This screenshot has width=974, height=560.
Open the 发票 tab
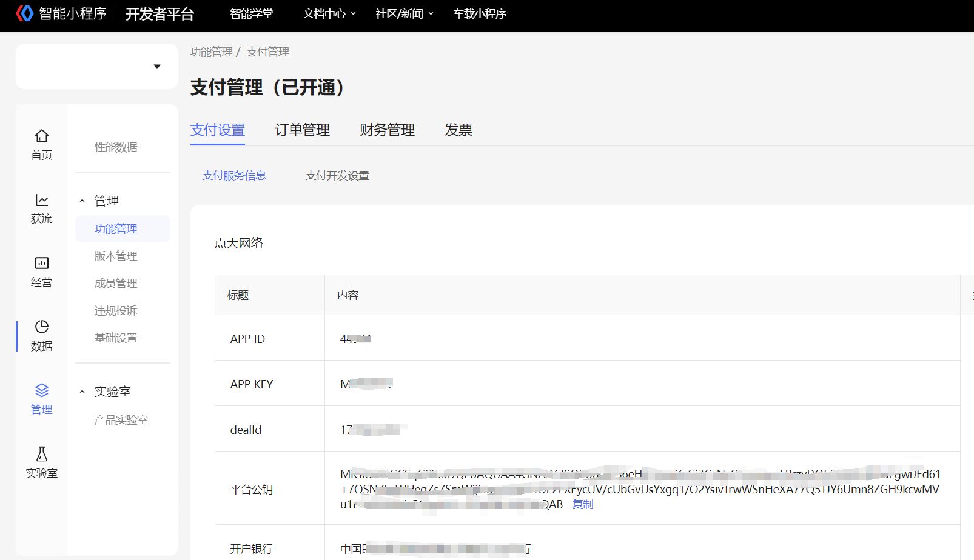coord(458,130)
